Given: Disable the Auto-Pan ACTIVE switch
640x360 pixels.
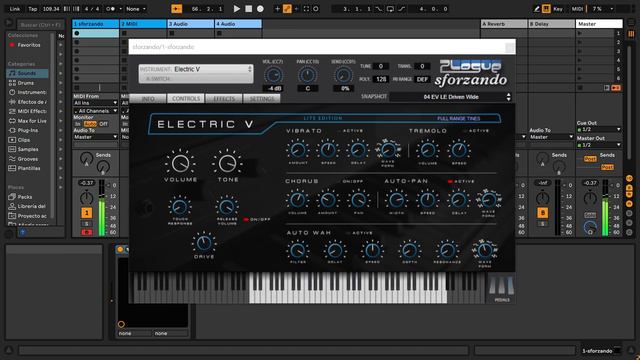Looking at the screenshot, I should click(x=462, y=181).
